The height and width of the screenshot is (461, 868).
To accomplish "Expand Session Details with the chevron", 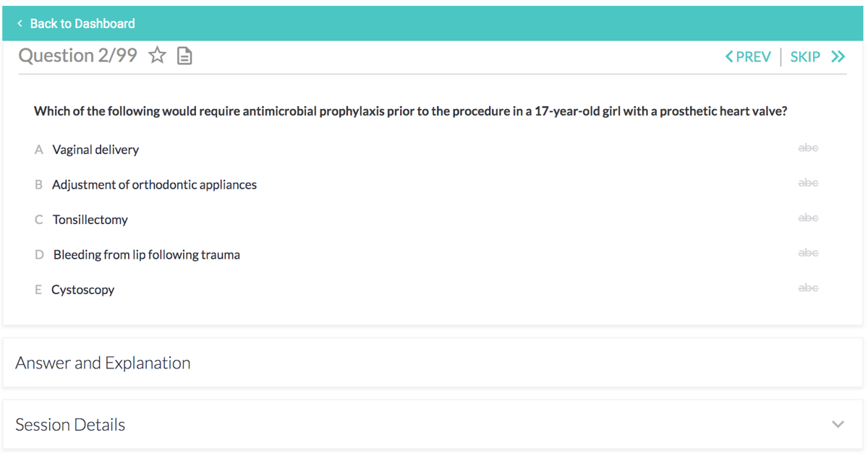I will click(838, 424).
